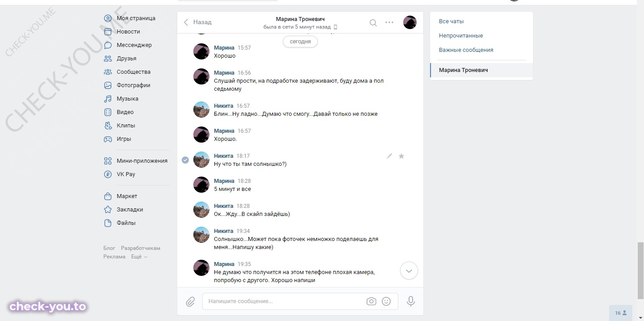Click sender name Никита at 19:34
The height and width of the screenshot is (321, 644).
click(224, 231)
